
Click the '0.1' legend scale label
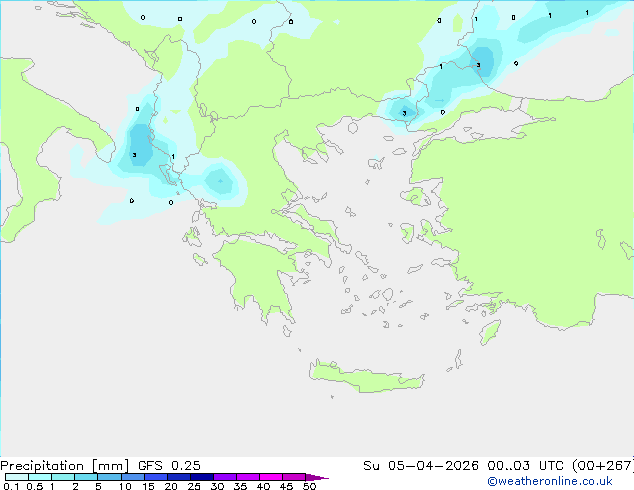[x=11, y=486]
